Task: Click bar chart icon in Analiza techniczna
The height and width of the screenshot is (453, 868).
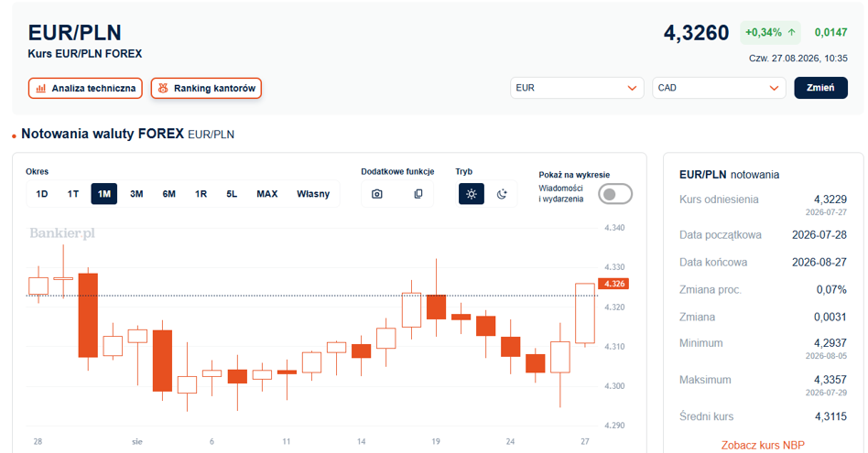Action: [x=41, y=89]
